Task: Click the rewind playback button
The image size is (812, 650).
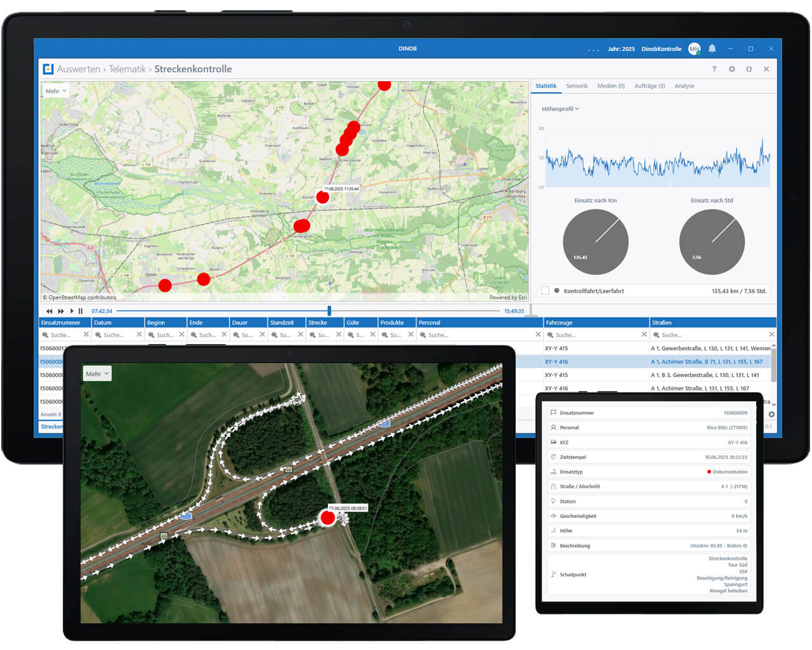Action: (49, 311)
